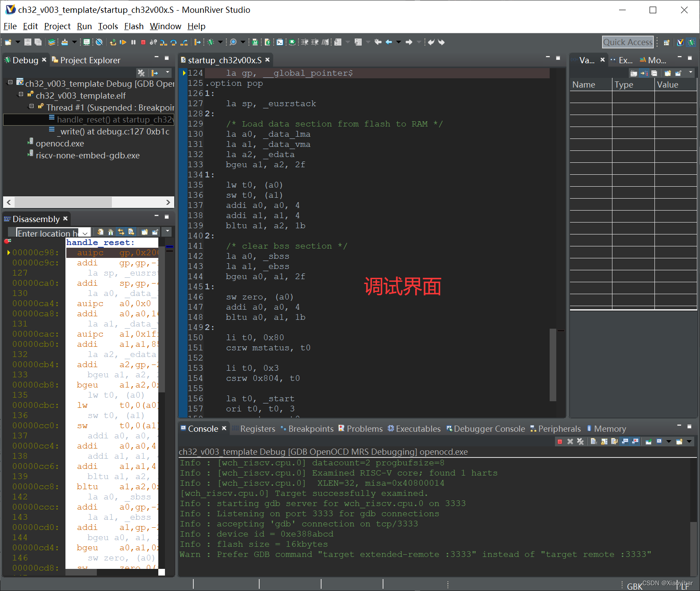Click the Save icon in main toolbar
Viewport: 700px width, 591px height.
coord(27,42)
